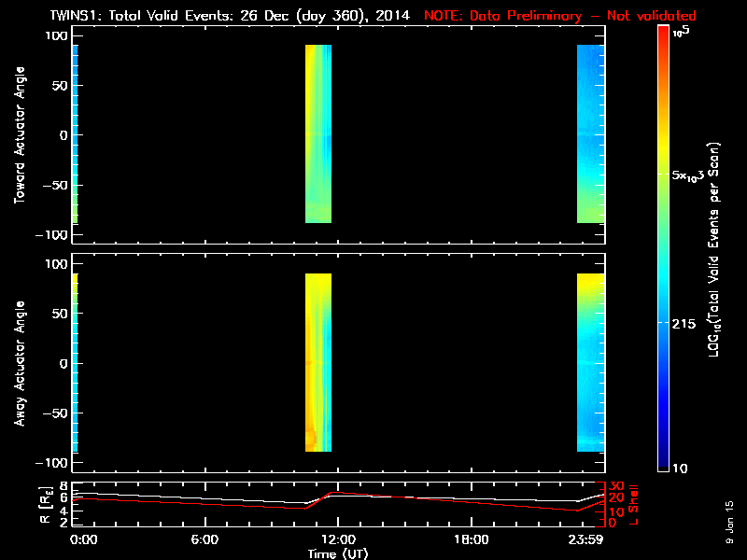Click the Away Actuator Angle axis label
Image resolution: width=747 pixels, height=560 pixels.
click(x=17, y=363)
